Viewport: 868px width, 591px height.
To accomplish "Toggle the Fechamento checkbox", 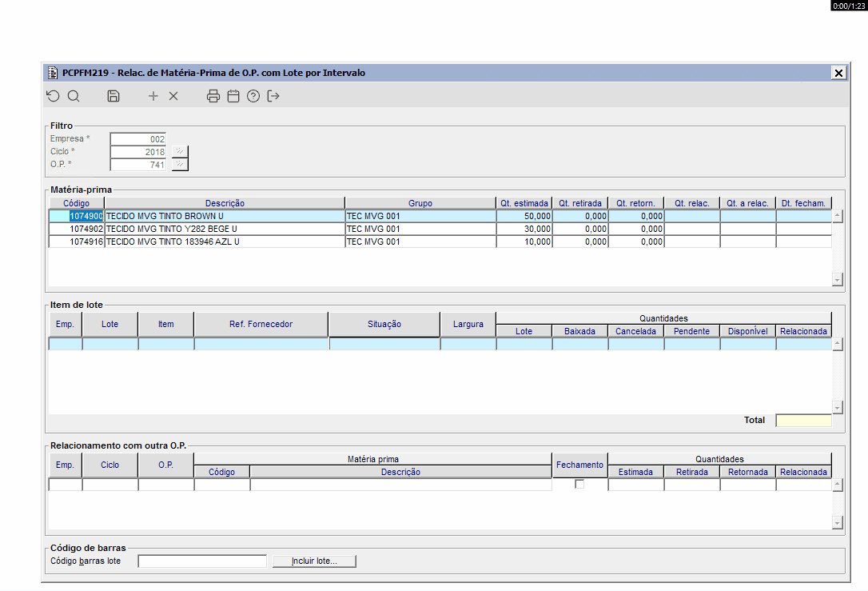I will 579,484.
